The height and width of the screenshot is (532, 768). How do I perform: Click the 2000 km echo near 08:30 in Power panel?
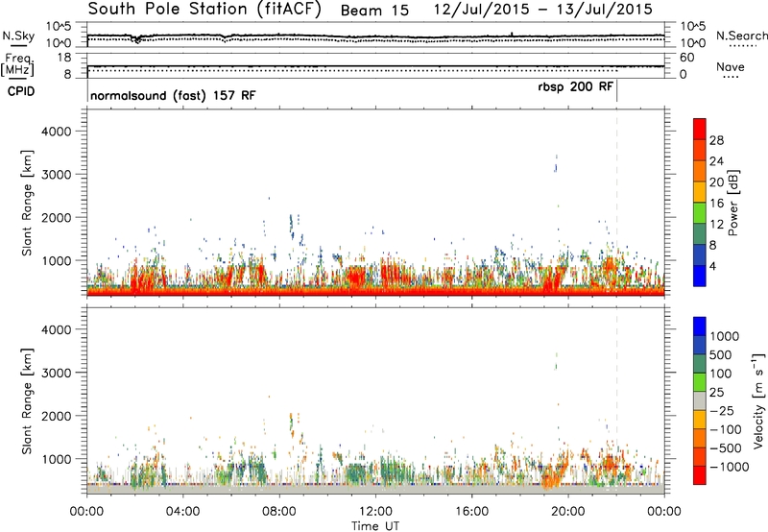click(x=292, y=226)
